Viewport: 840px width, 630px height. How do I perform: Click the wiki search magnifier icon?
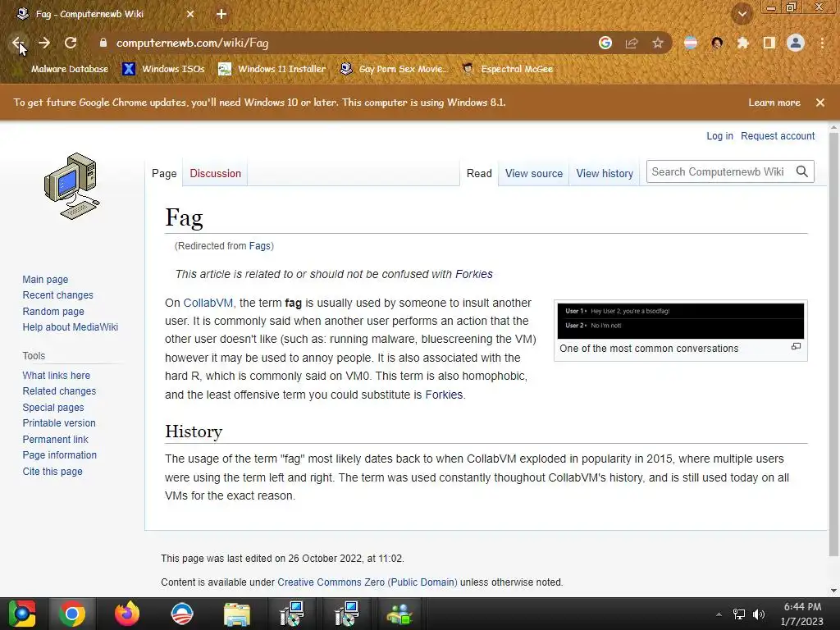tap(802, 172)
